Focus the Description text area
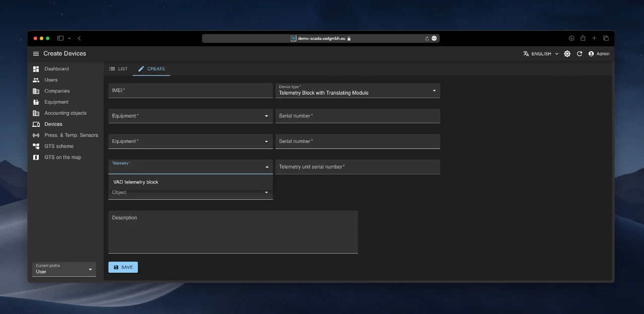This screenshot has width=644, height=314. point(233,231)
